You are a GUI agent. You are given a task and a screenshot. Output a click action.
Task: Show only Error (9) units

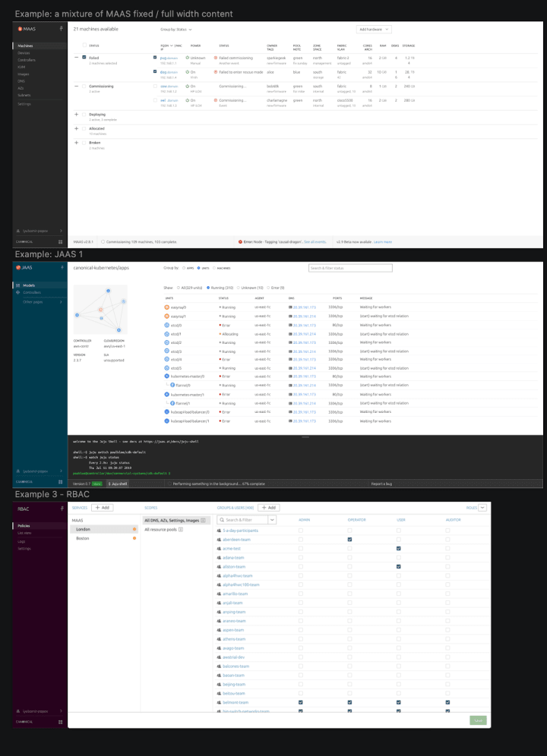coord(268,288)
